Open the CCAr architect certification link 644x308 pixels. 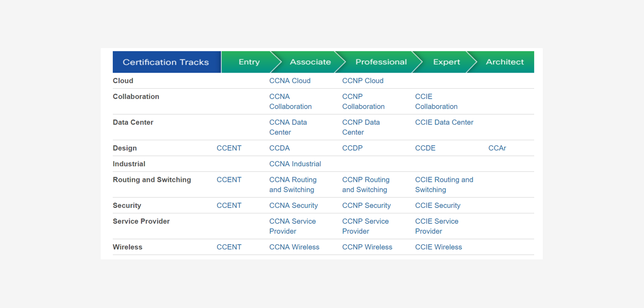(x=497, y=148)
